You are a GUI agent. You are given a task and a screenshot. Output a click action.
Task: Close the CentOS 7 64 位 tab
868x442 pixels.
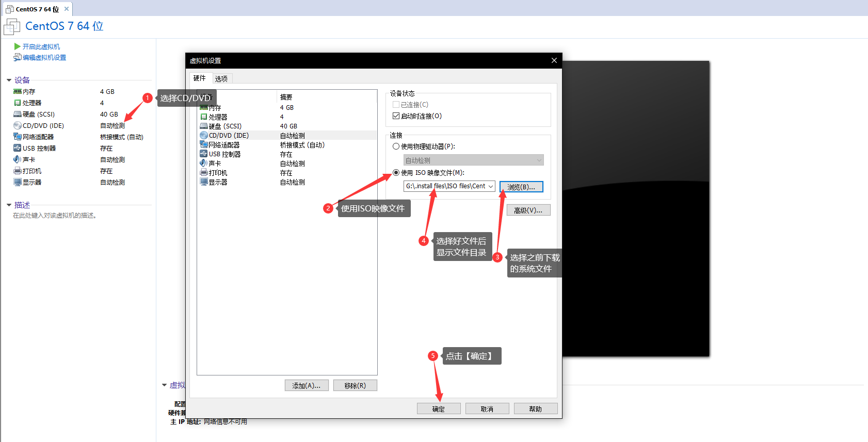click(x=67, y=9)
